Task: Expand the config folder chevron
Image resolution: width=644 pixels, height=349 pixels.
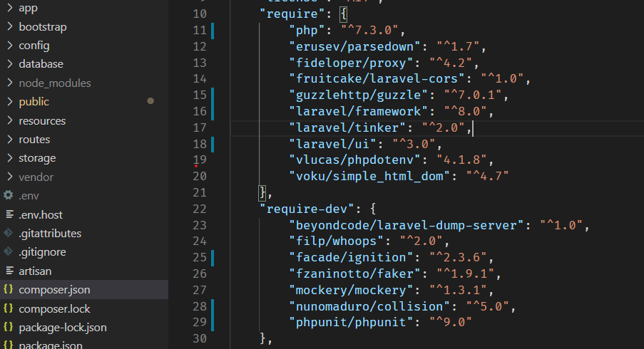Action: pyautogui.click(x=10, y=45)
